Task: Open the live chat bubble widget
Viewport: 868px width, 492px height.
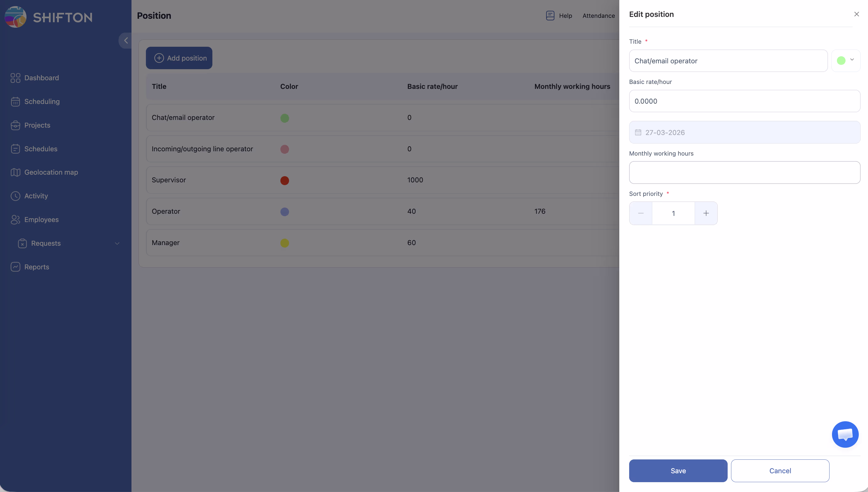Action: tap(845, 434)
